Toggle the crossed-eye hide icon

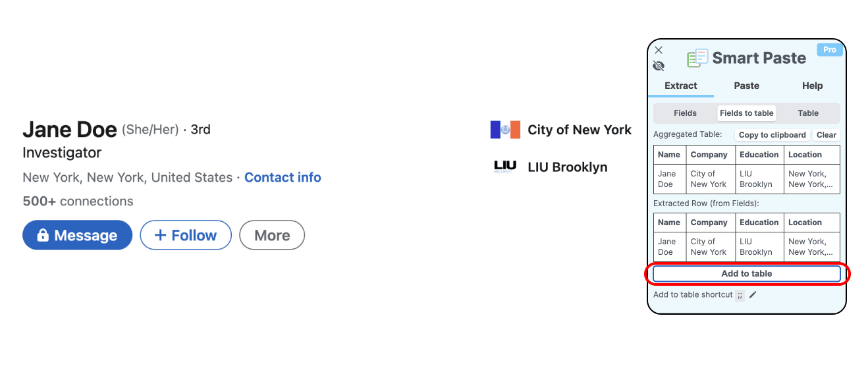pos(659,66)
